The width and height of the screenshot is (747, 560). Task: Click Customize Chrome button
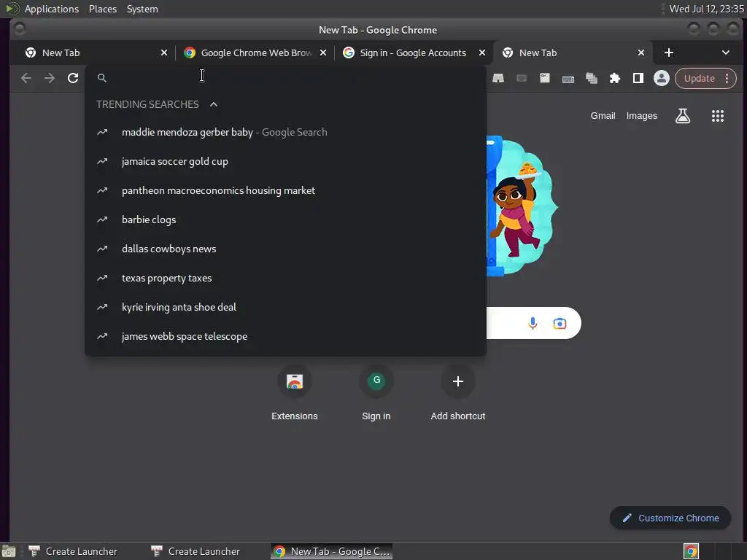click(x=670, y=518)
